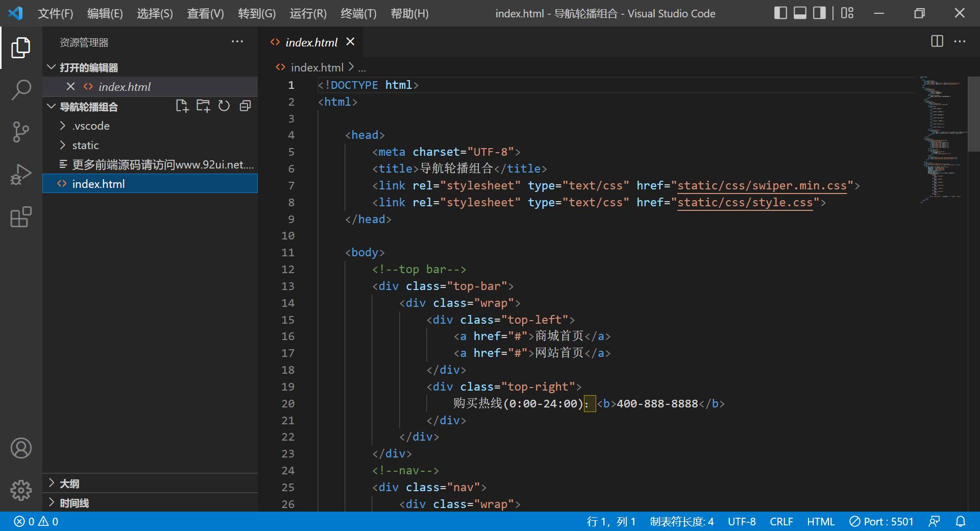Open explorer Views and More Actions ellipsis
The image size is (980, 531).
(237, 42)
